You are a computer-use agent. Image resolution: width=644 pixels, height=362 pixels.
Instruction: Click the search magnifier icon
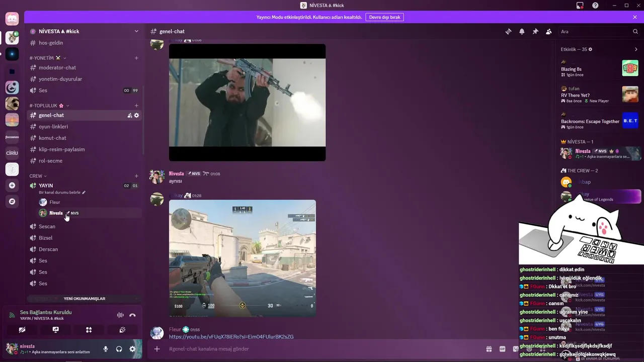pyautogui.click(x=635, y=31)
